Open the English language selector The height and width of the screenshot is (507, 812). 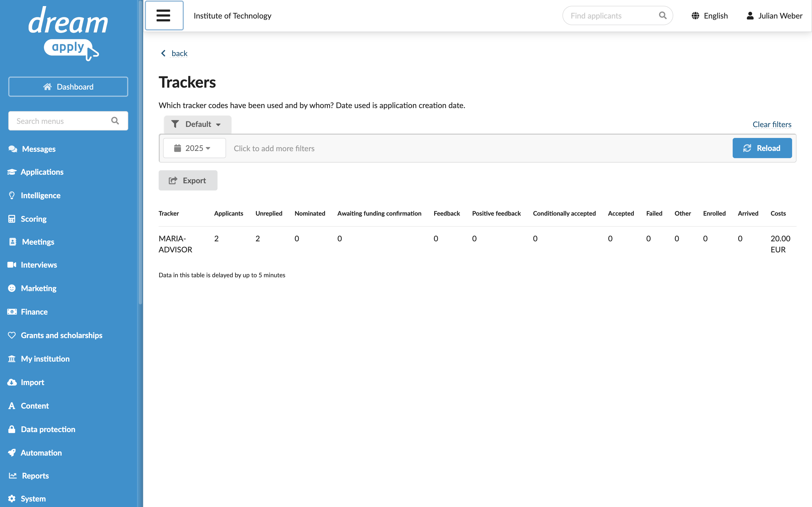click(x=709, y=16)
